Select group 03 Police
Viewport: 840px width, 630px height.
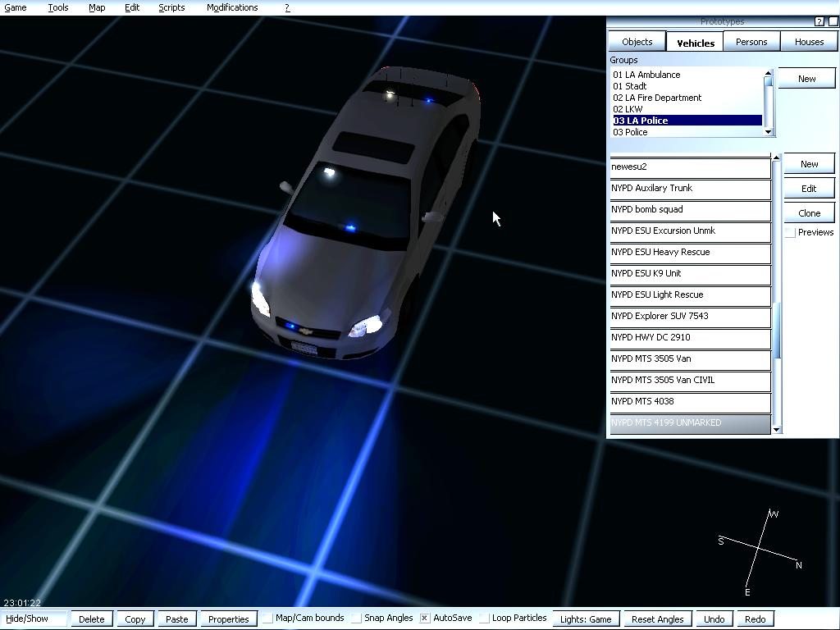pyautogui.click(x=687, y=132)
